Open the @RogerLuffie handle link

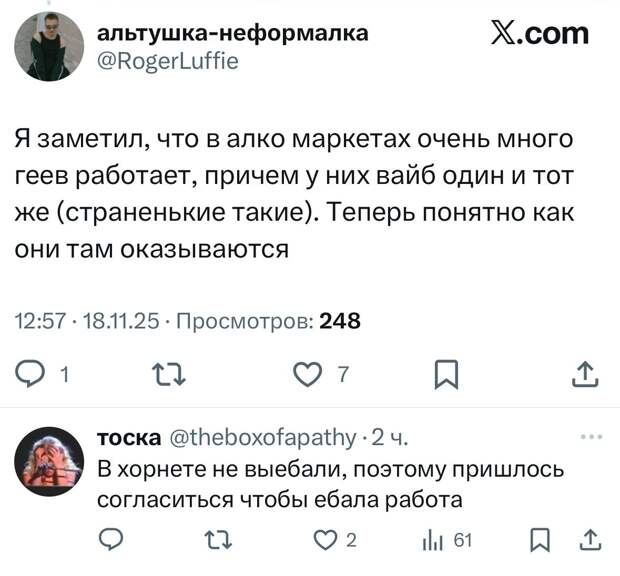167,60
